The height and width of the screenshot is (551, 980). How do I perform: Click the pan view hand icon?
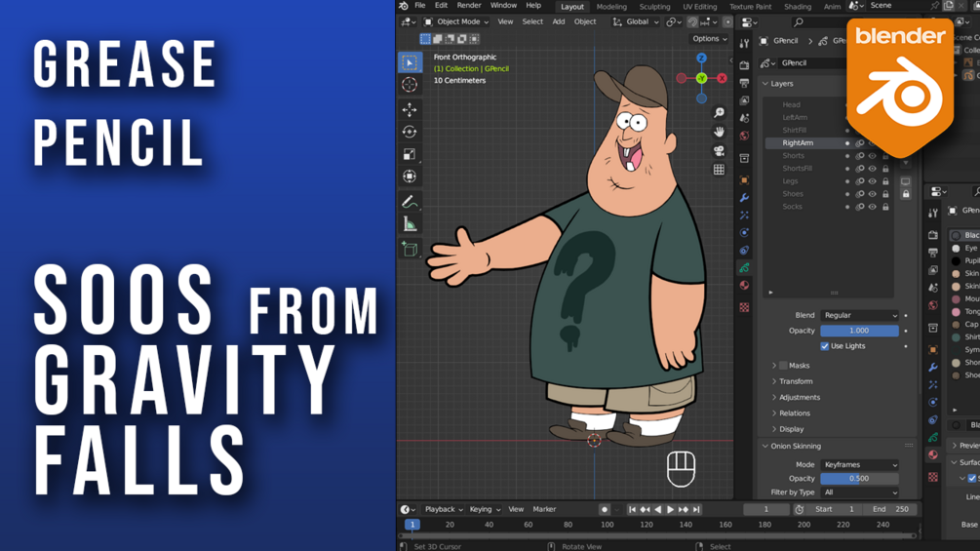[720, 132]
